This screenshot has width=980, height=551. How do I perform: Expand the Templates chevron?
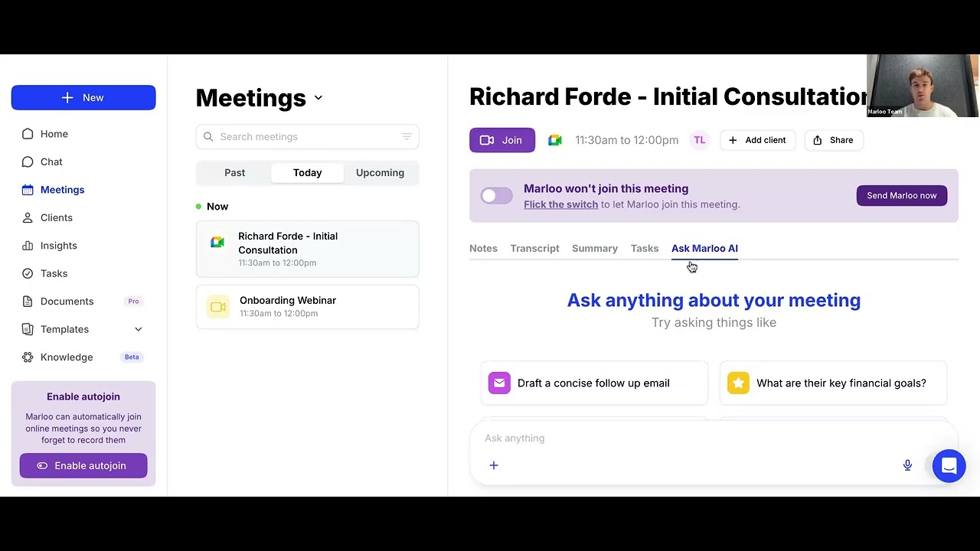[x=139, y=329]
